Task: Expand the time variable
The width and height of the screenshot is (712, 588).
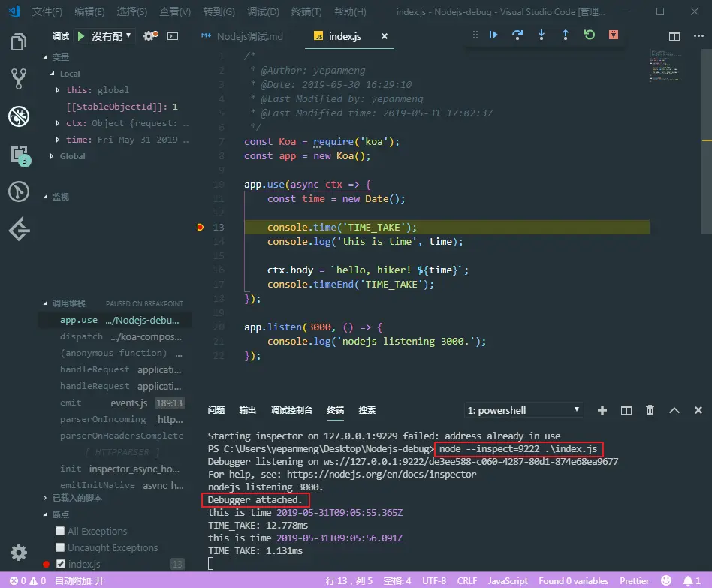Action: (57, 140)
